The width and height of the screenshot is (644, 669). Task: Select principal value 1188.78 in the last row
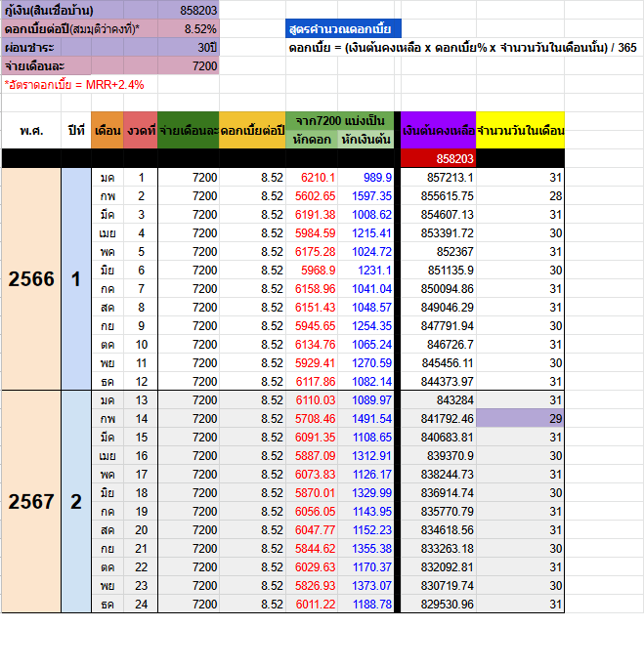(x=365, y=605)
